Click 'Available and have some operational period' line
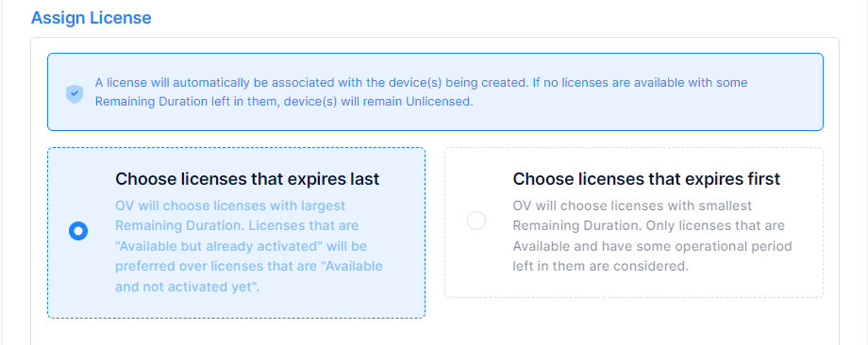Viewport: 868px width, 345px height. click(652, 246)
